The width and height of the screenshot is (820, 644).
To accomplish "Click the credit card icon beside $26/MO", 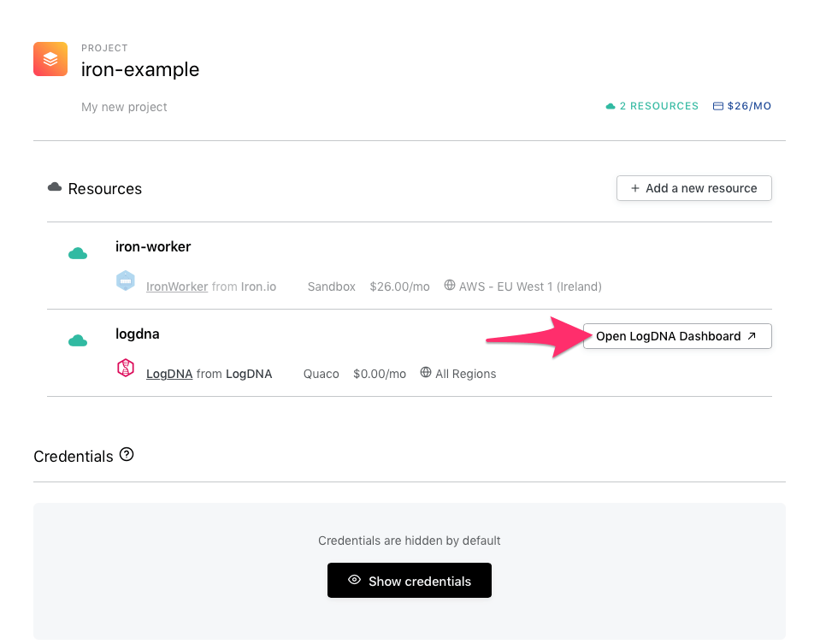I will [718, 106].
